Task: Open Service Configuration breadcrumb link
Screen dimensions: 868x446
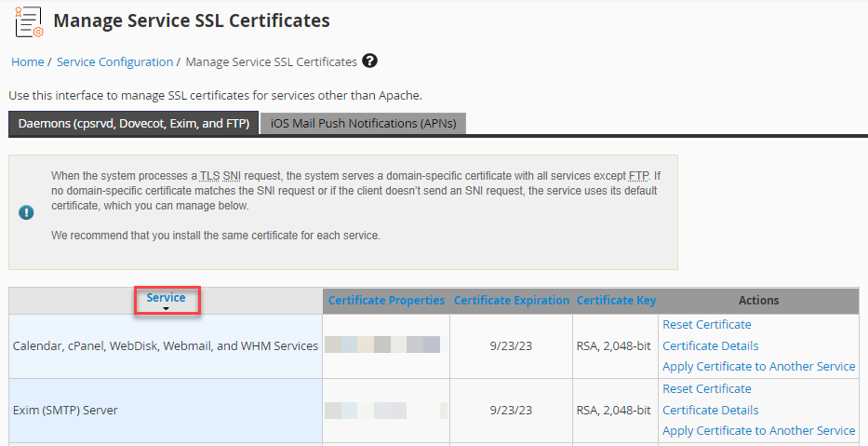Action: coord(114,61)
